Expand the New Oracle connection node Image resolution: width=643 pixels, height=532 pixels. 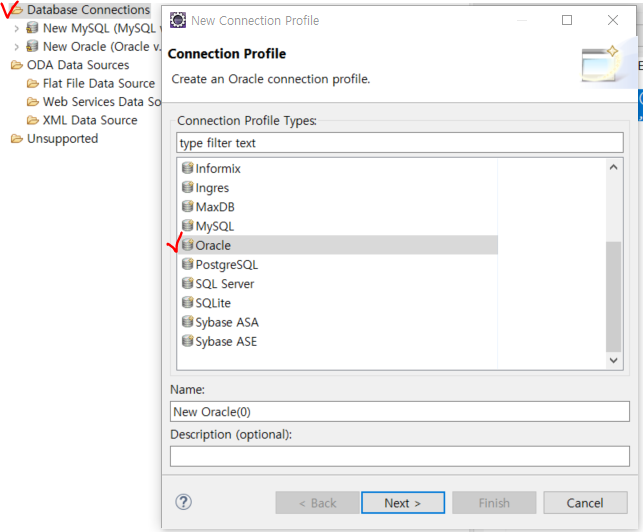(16, 47)
